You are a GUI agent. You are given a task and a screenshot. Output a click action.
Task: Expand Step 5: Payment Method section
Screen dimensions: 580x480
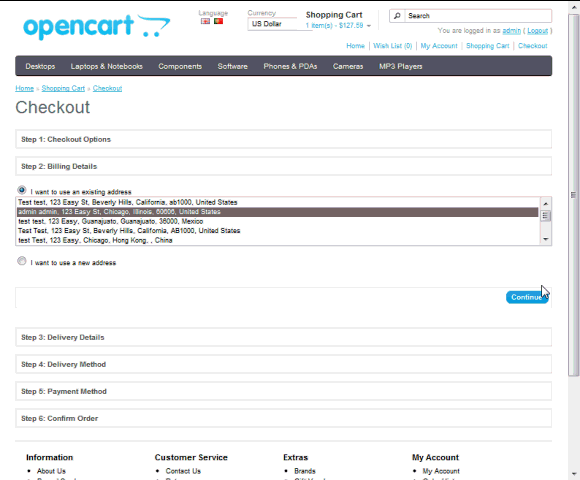click(x=283, y=391)
